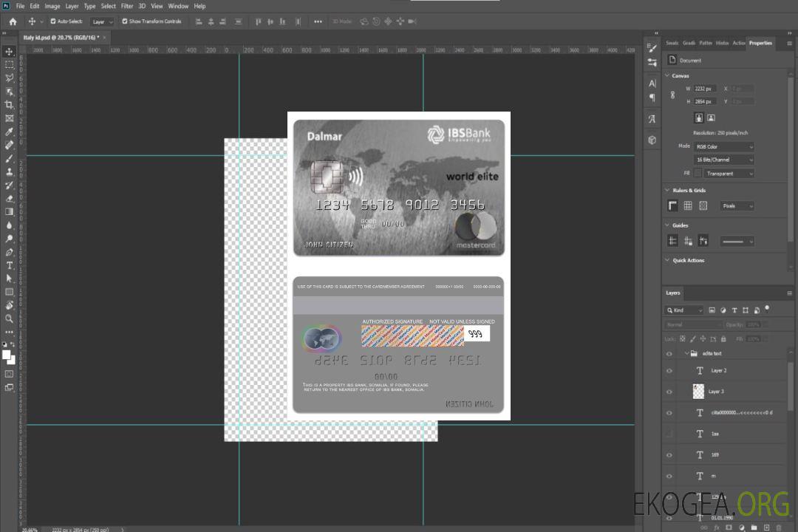Screen dimensions: 798x532
Task: Open the Transparent fill dropdown
Action: (x=729, y=174)
